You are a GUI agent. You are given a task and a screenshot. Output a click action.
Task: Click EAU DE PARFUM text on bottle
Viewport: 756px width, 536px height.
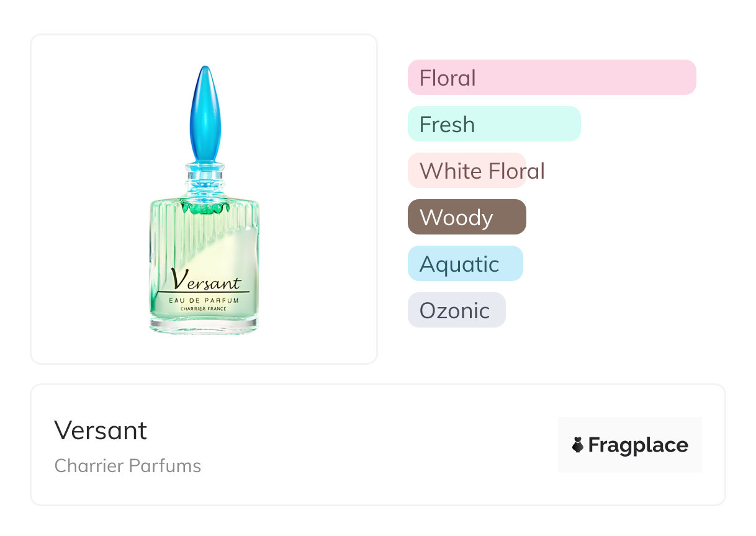tap(204, 300)
